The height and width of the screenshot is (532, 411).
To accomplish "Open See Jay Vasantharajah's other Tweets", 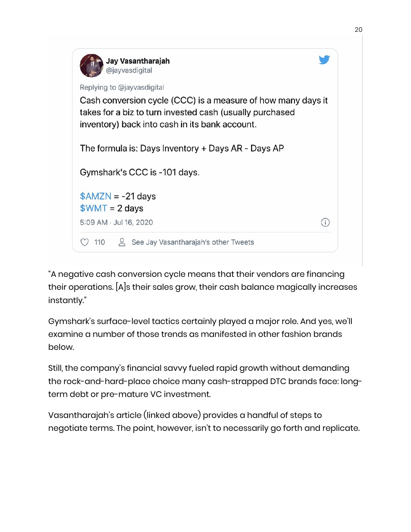I will point(193,242).
